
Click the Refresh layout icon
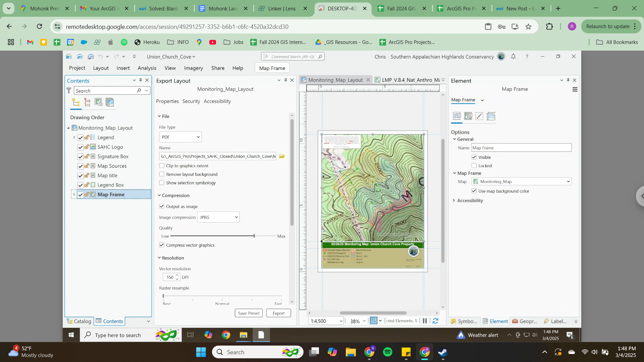coord(435,321)
